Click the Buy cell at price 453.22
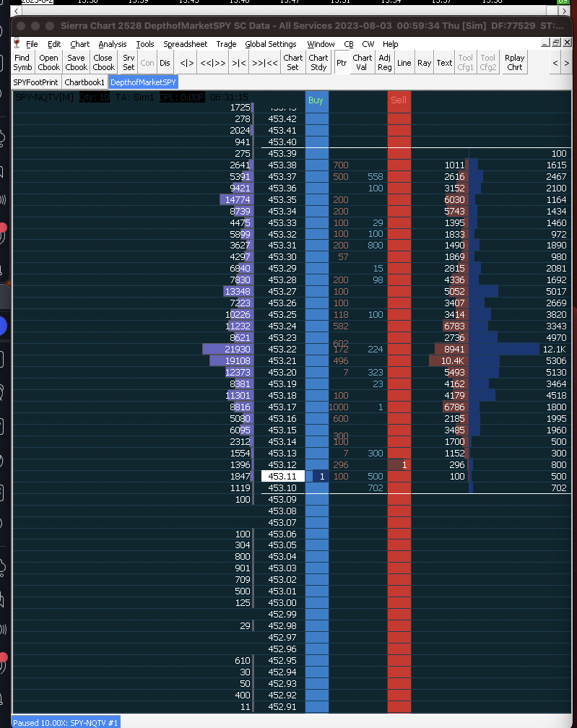Screen dimensions: 577x728 click(x=317, y=349)
